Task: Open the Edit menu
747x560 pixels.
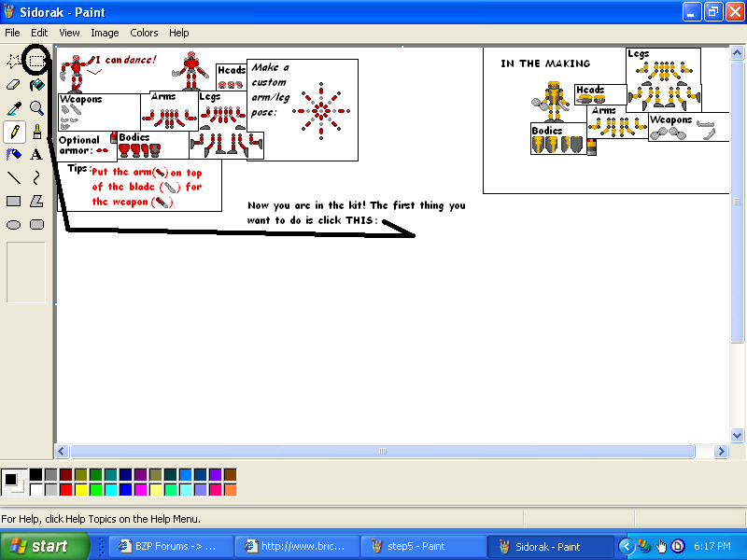Action: (39, 33)
